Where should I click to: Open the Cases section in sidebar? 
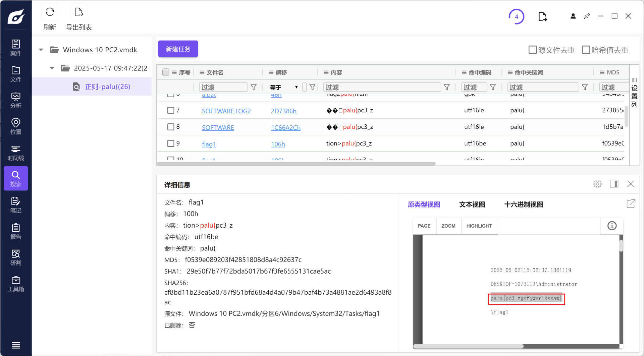tap(16, 48)
